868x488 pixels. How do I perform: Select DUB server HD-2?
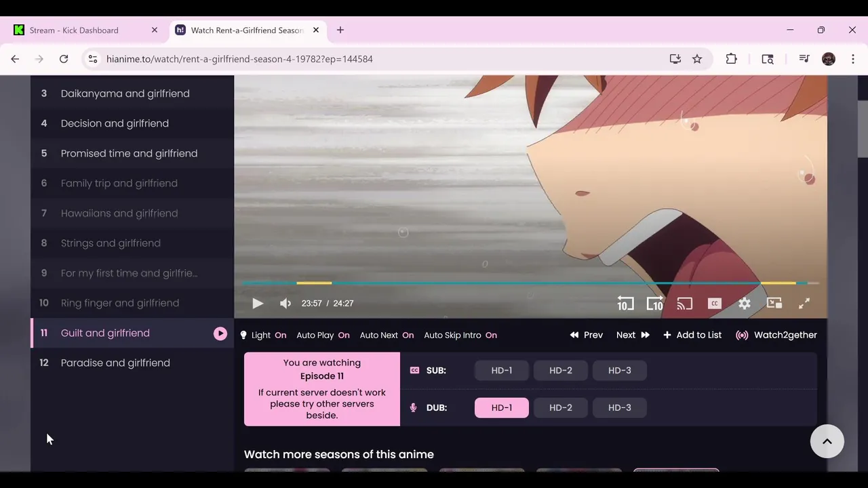tap(561, 407)
